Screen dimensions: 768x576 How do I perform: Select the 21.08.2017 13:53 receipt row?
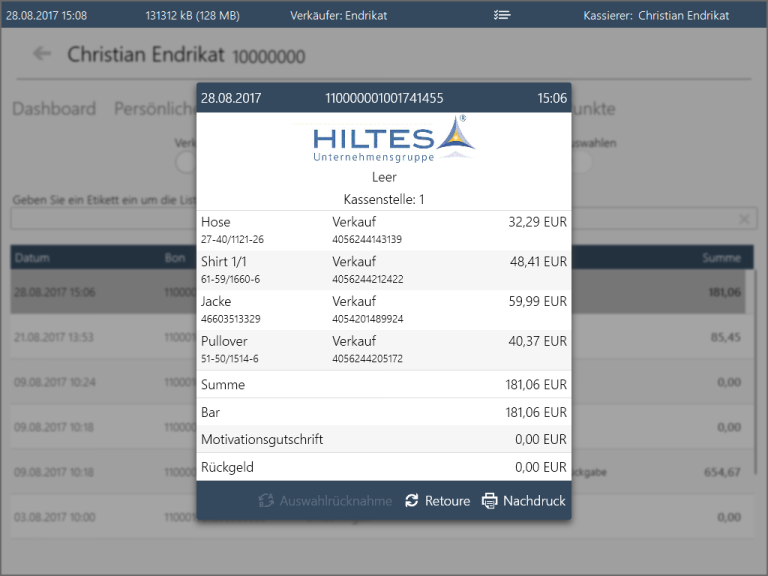coord(100,338)
